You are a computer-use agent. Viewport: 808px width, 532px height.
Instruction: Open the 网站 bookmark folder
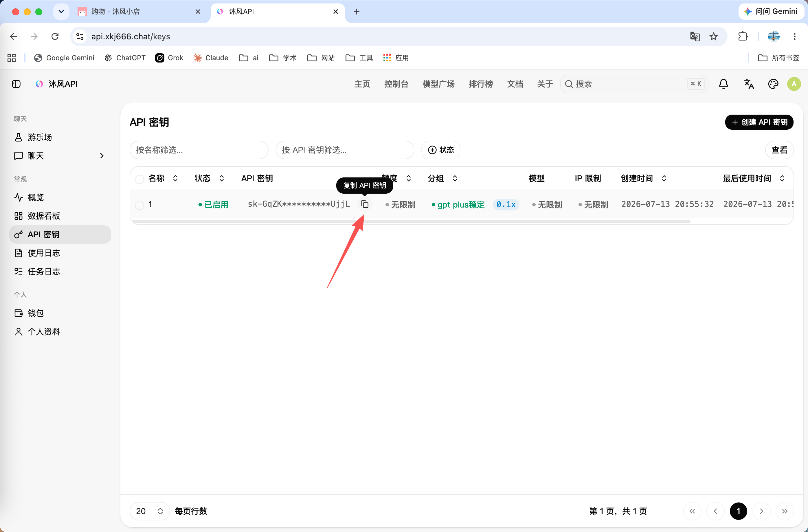321,58
